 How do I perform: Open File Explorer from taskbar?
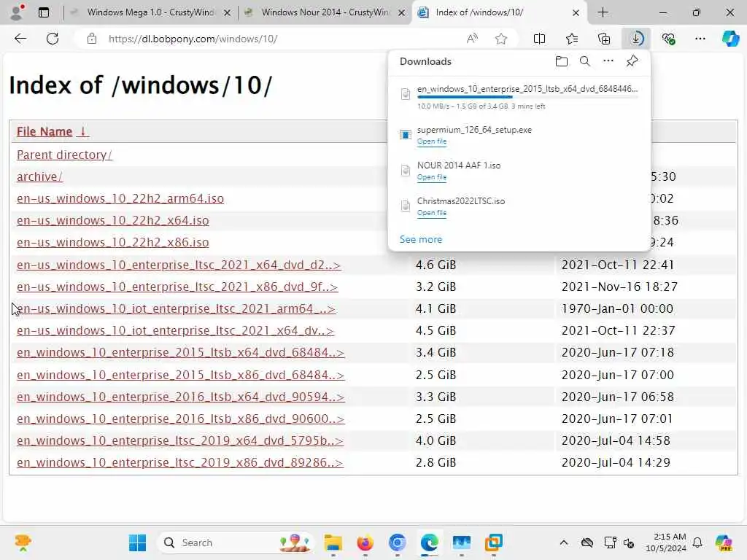pyautogui.click(x=333, y=542)
